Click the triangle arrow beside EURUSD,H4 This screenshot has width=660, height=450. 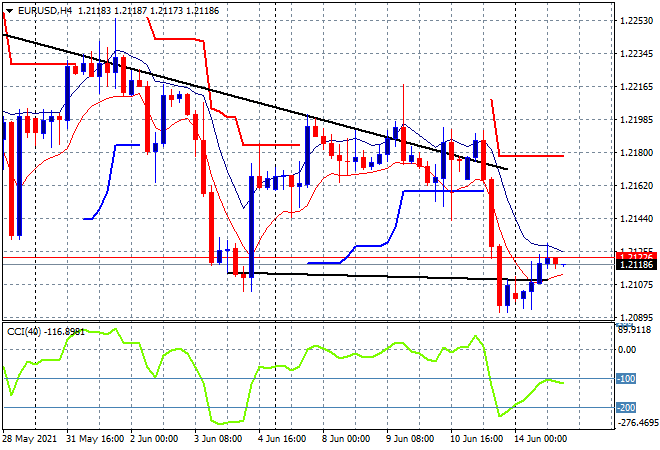9,11
